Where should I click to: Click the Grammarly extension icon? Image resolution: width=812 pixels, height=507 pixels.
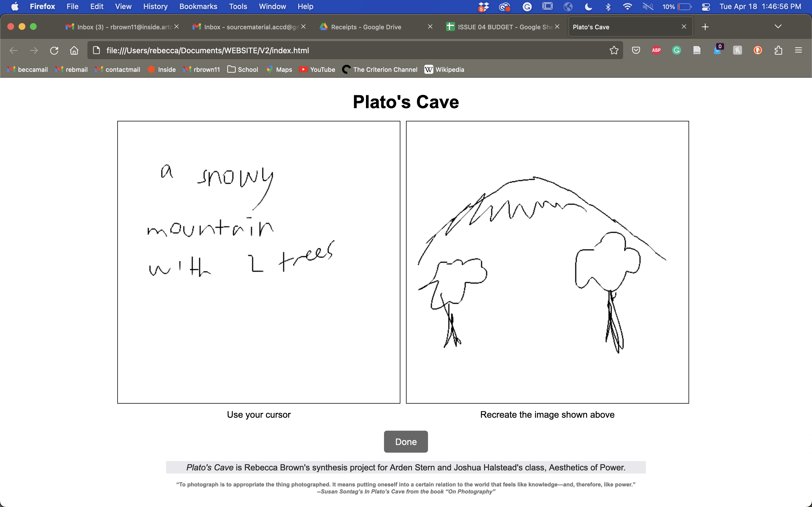[x=676, y=50]
